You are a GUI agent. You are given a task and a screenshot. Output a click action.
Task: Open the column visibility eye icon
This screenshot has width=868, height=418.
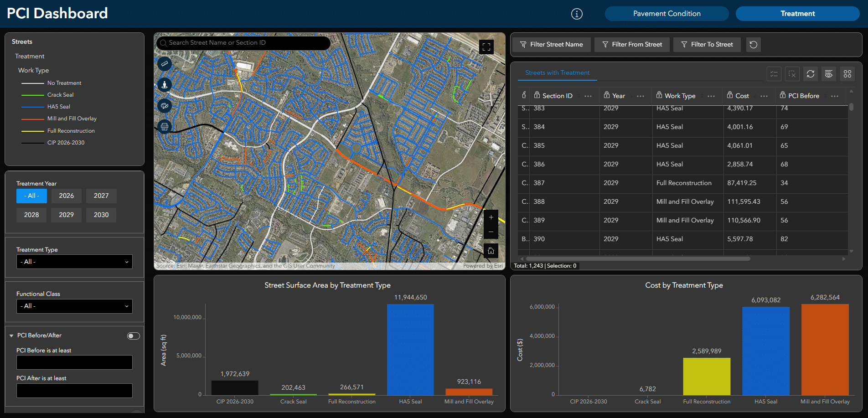coord(828,73)
